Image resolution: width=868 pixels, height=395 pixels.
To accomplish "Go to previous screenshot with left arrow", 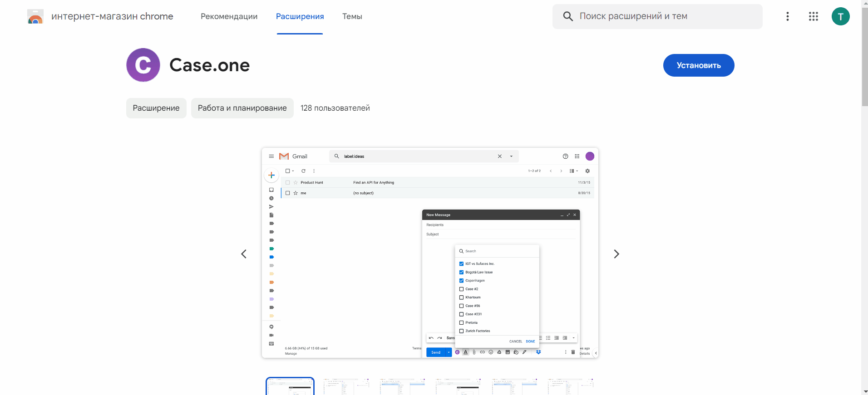I will coord(244,254).
